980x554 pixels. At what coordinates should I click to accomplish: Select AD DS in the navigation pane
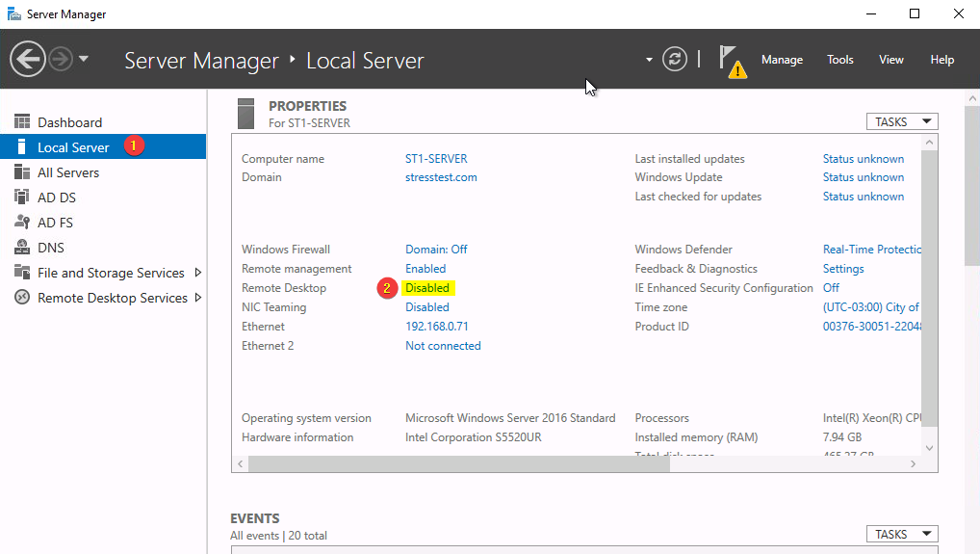[56, 197]
